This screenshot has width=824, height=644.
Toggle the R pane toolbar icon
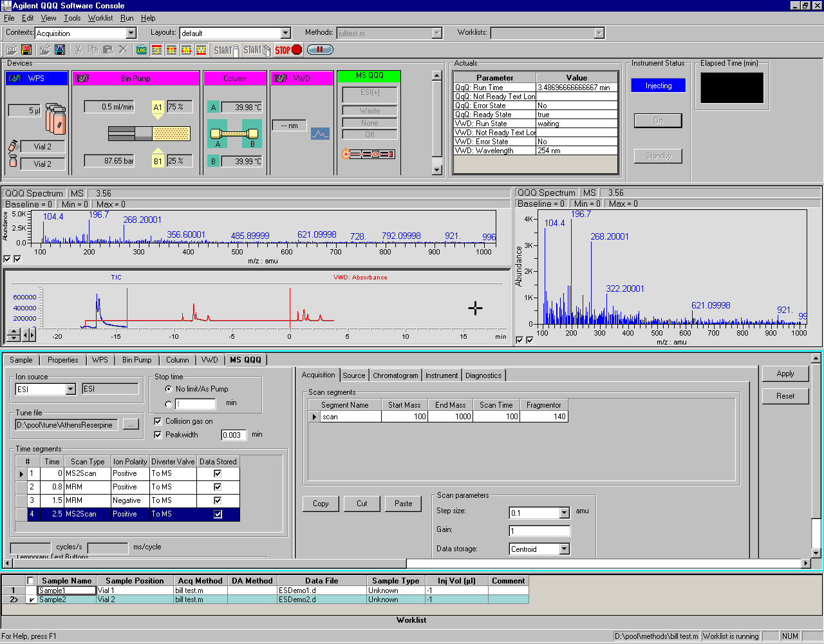click(x=171, y=50)
